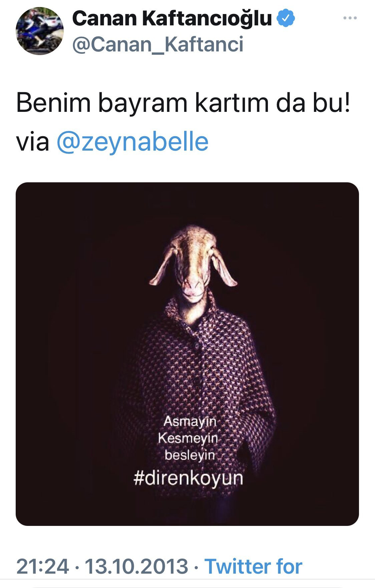Click the "Twitter for" source link
The width and height of the screenshot is (375, 588).
tap(253, 566)
